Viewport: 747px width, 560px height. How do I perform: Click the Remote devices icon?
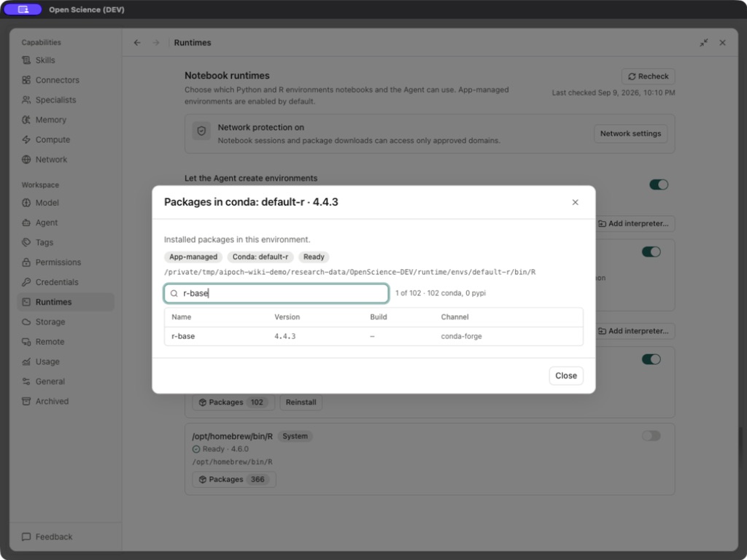tap(26, 342)
